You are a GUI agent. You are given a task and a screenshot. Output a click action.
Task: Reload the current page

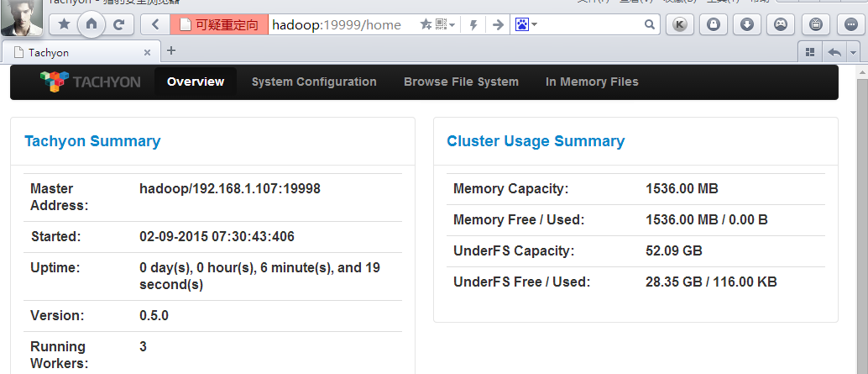118,24
